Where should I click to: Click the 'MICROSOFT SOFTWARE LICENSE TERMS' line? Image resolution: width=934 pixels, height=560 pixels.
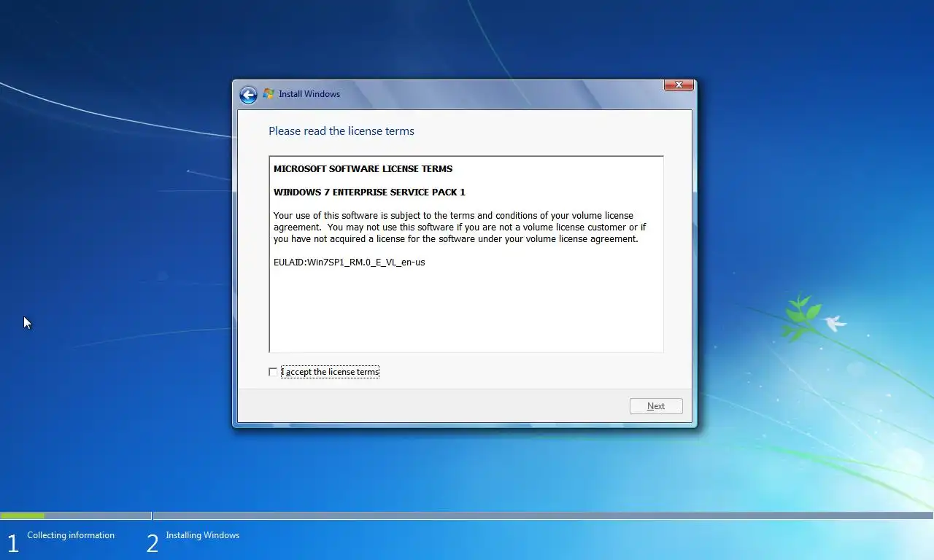point(363,168)
